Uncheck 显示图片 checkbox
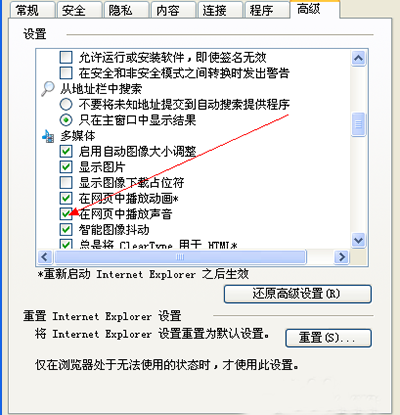This screenshot has height=415, width=400. click(66, 167)
